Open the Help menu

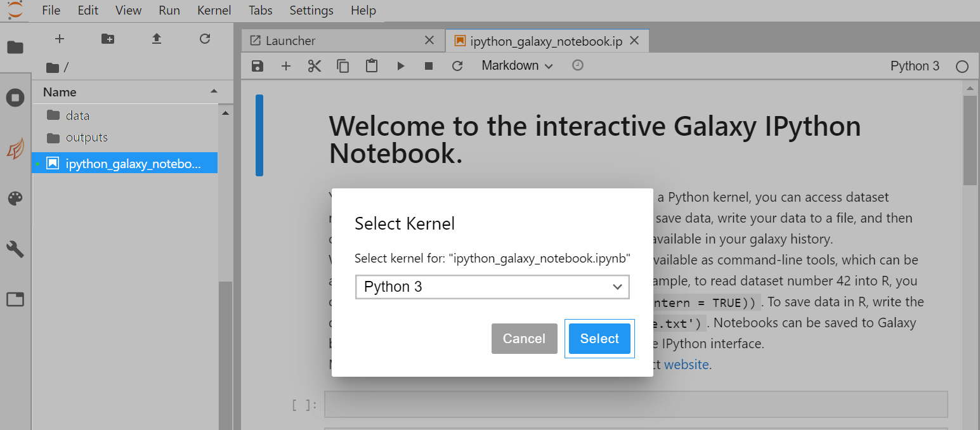tap(363, 11)
